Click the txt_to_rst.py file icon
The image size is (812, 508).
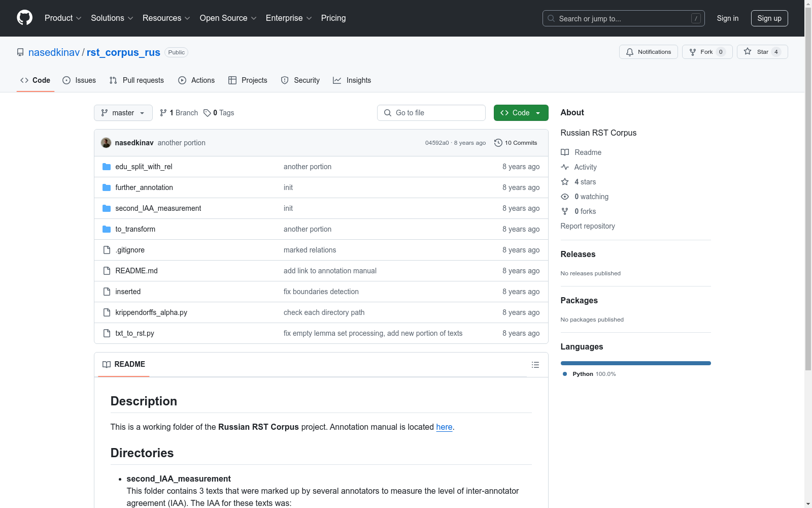pyautogui.click(x=107, y=333)
